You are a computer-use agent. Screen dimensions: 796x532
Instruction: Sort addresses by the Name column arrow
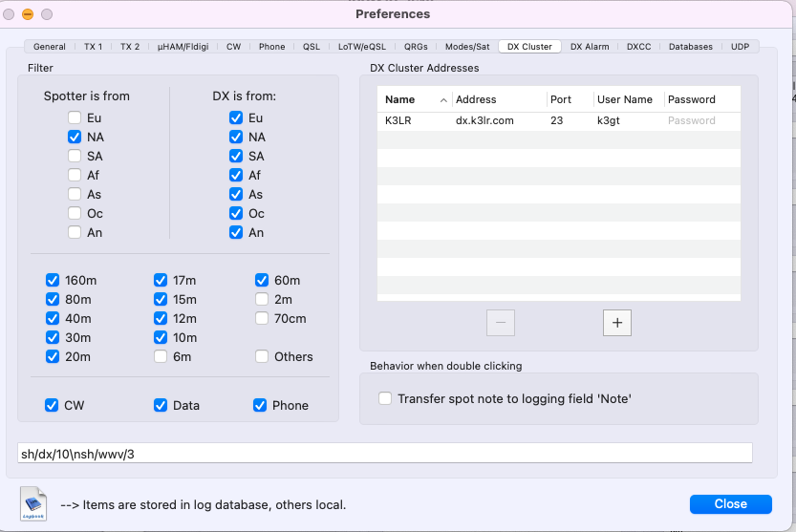click(x=443, y=99)
